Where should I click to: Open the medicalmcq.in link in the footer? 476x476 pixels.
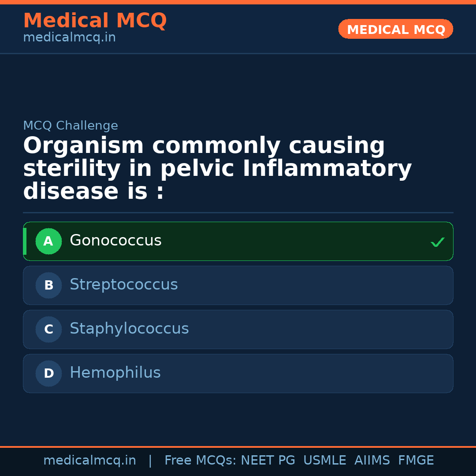pos(89,461)
